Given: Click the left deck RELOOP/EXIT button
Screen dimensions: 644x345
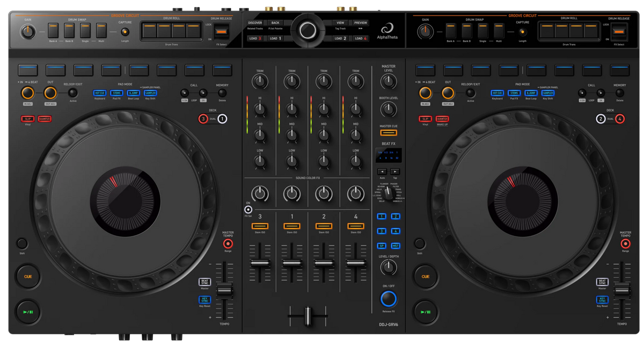Looking at the screenshot, I should (x=73, y=93).
